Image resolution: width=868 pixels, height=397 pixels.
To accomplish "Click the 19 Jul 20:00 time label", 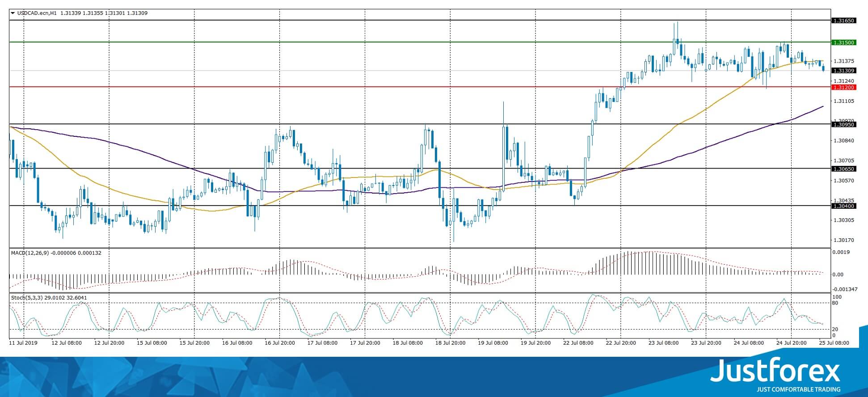I will coord(536,343).
